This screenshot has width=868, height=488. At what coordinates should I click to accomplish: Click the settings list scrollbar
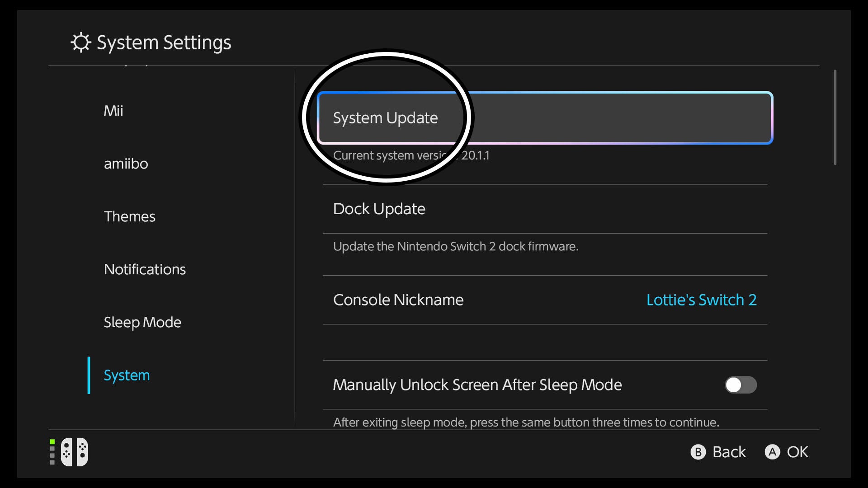(x=835, y=117)
